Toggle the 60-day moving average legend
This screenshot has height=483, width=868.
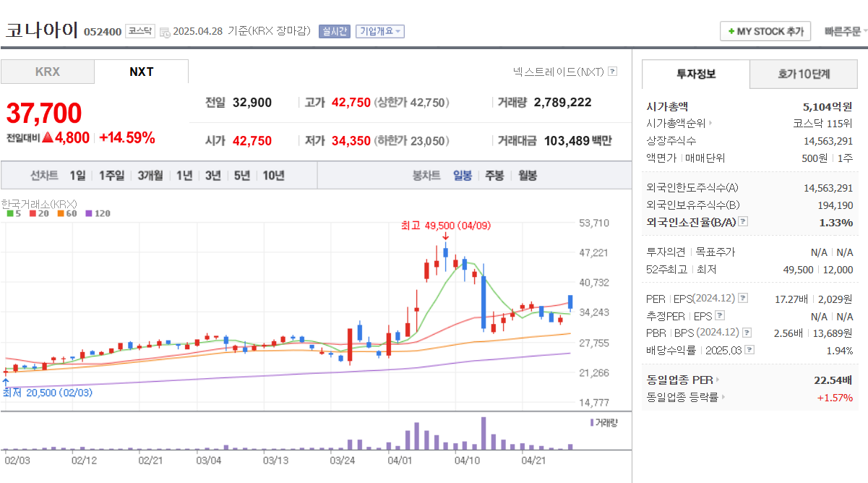pyautogui.click(x=66, y=213)
